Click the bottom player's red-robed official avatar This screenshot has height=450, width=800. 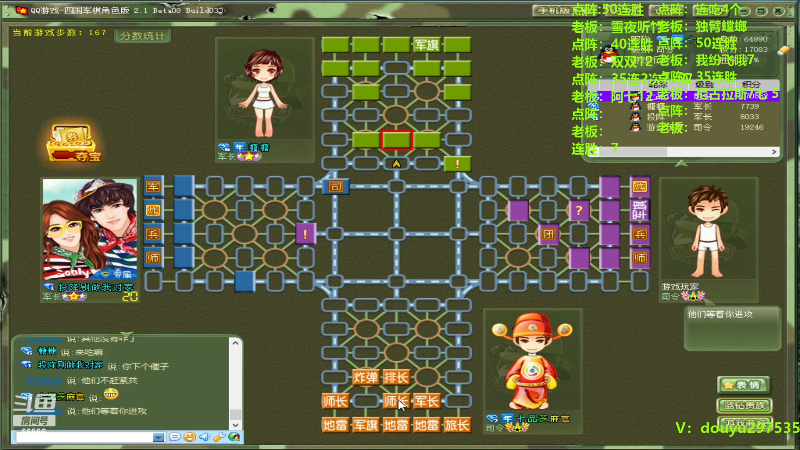[x=532, y=361]
